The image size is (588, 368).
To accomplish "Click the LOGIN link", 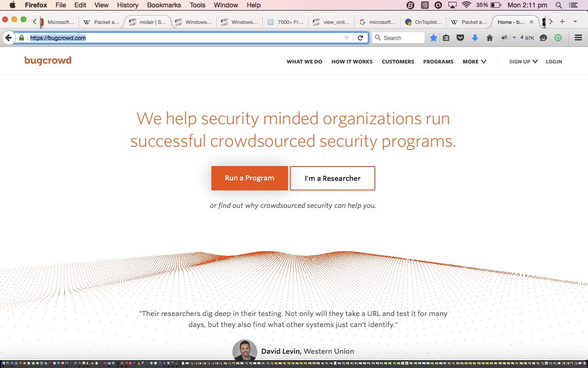I will [x=554, y=62].
